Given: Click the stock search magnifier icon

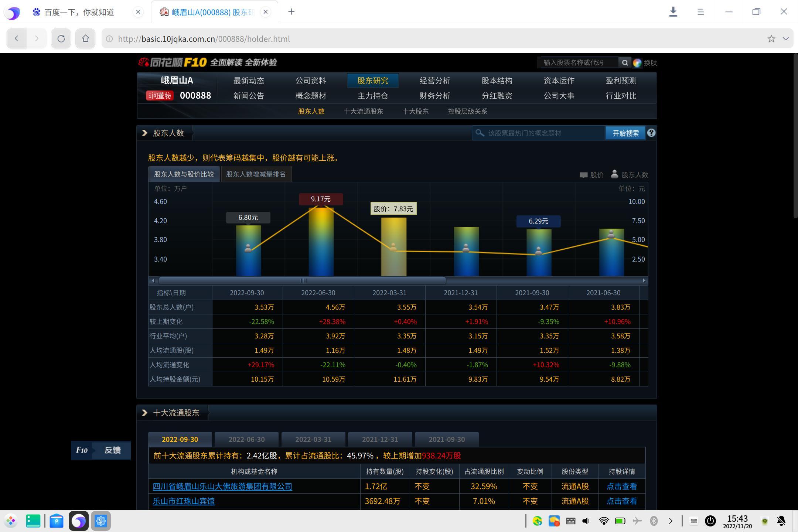Looking at the screenshot, I should [625, 62].
